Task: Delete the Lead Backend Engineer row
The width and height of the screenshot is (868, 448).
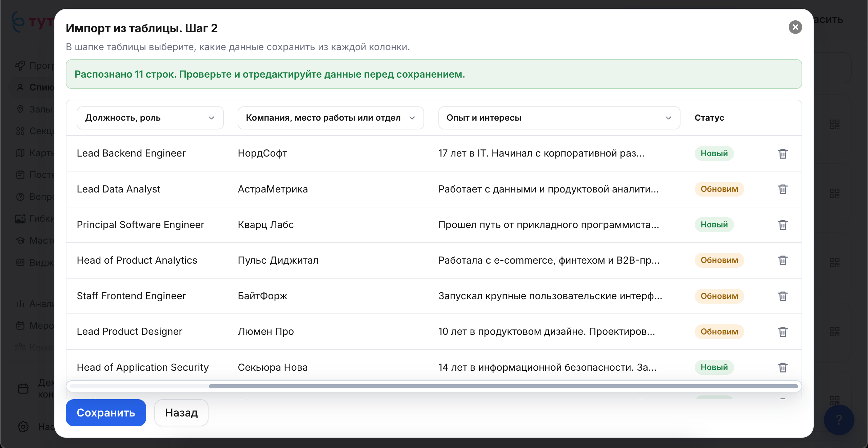Action: click(783, 154)
